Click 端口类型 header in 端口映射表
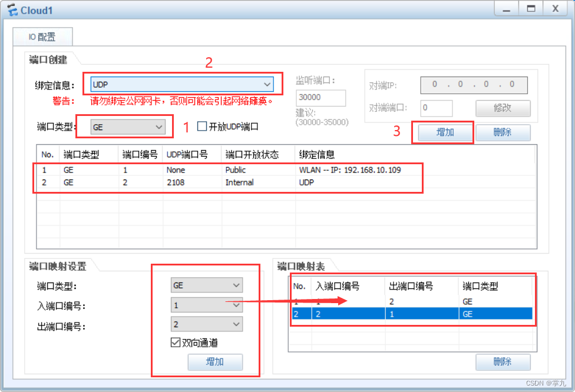The image size is (575, 392). tap(495, 286)
